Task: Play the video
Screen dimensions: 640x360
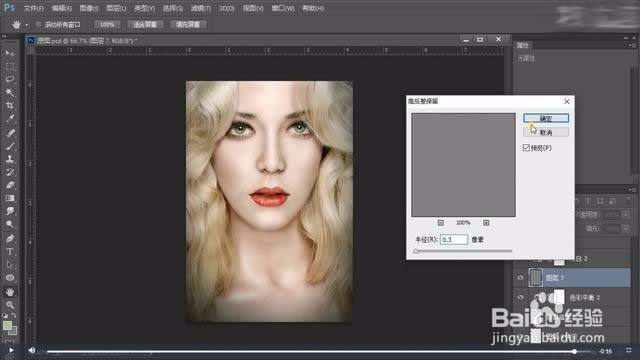Action: 11,350
